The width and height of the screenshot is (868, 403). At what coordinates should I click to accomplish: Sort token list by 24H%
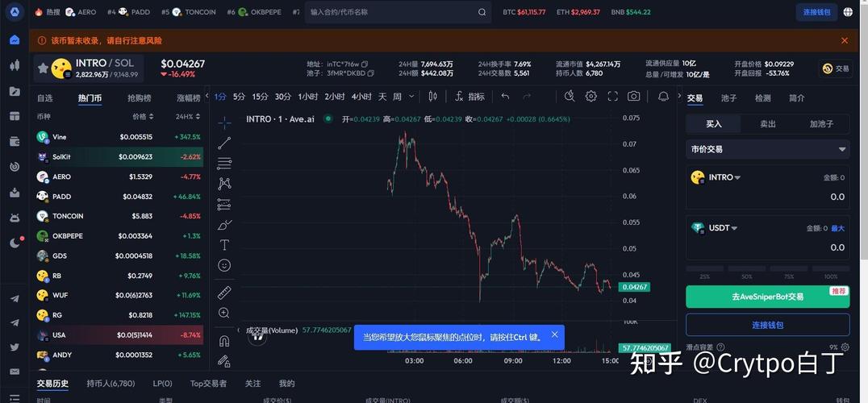tap(188, 117)
